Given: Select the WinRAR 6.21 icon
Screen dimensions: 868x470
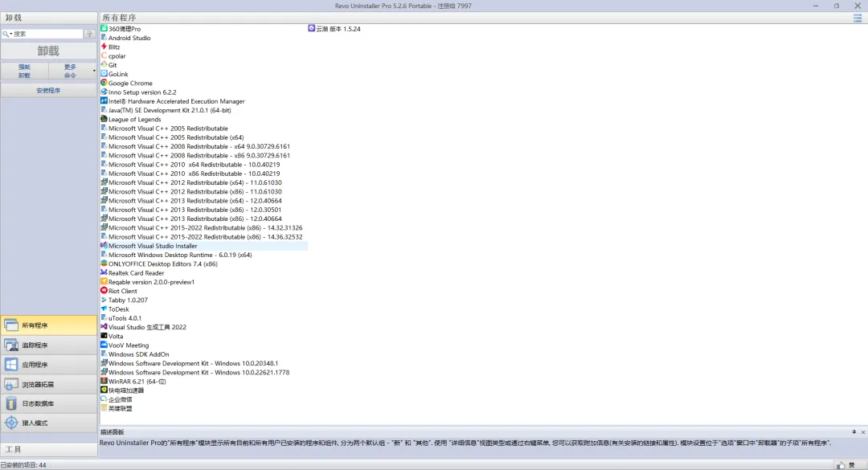Looking at the screenshot, I should click(104, 381).
